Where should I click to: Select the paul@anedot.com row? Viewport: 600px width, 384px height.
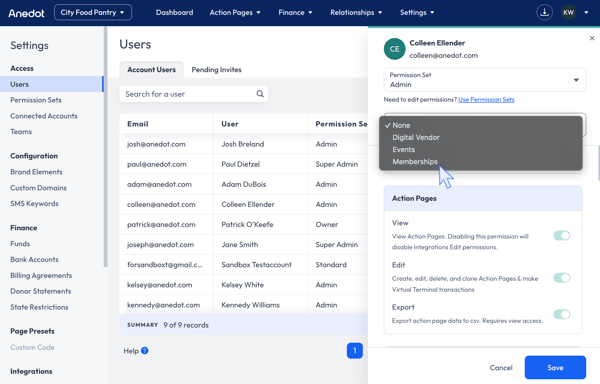[243, 164]
